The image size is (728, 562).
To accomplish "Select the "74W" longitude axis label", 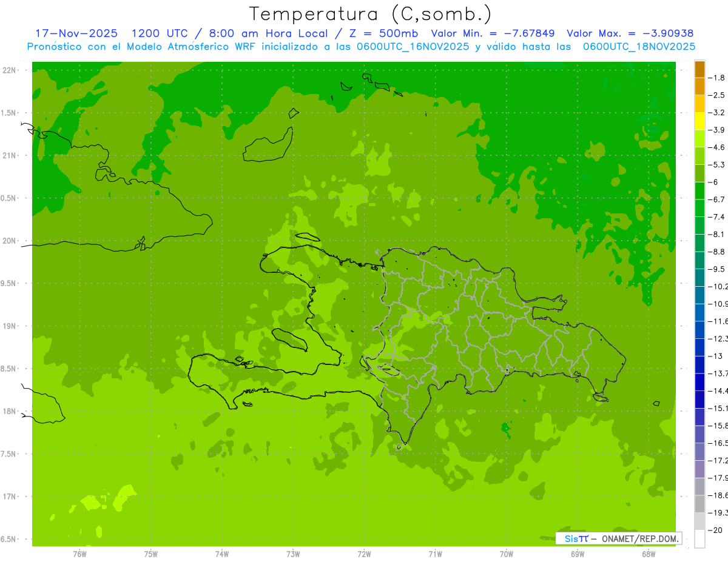I will click(222, 554).
